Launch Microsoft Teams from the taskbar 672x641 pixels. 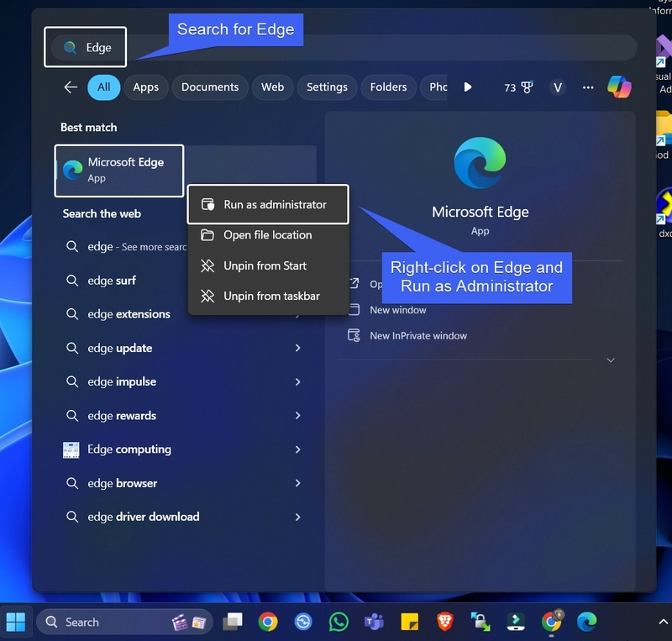point(374,622)
